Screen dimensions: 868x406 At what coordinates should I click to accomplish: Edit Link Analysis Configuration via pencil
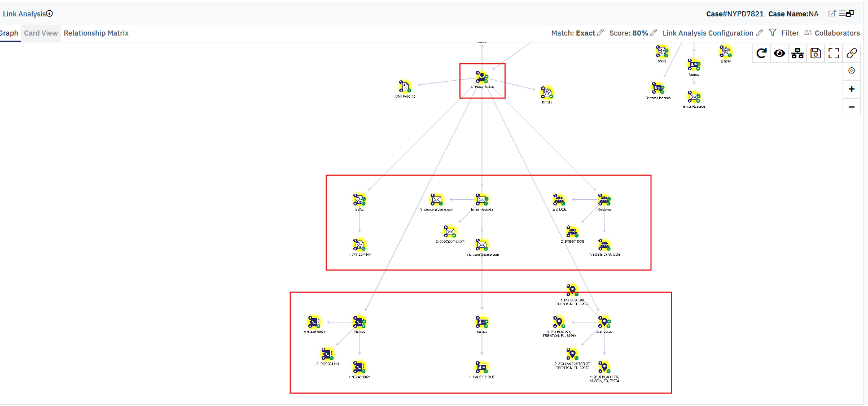click(x=760, y=33)
